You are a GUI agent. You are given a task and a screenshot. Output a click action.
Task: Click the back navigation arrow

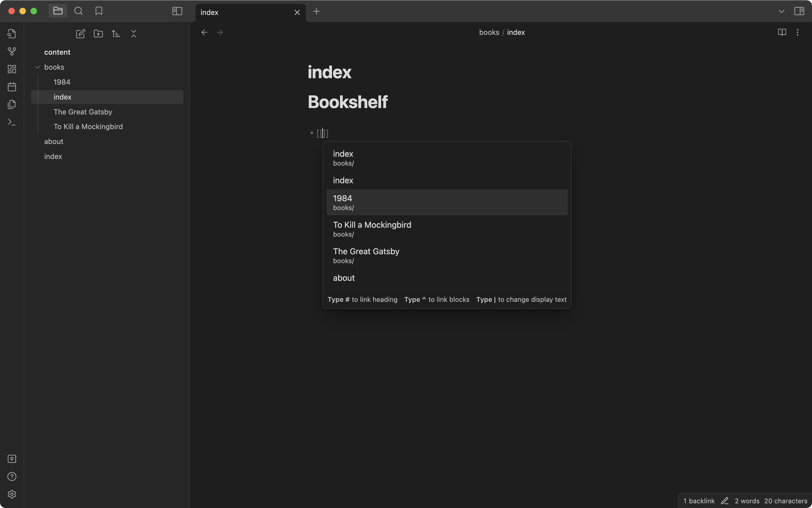[204, 32]
